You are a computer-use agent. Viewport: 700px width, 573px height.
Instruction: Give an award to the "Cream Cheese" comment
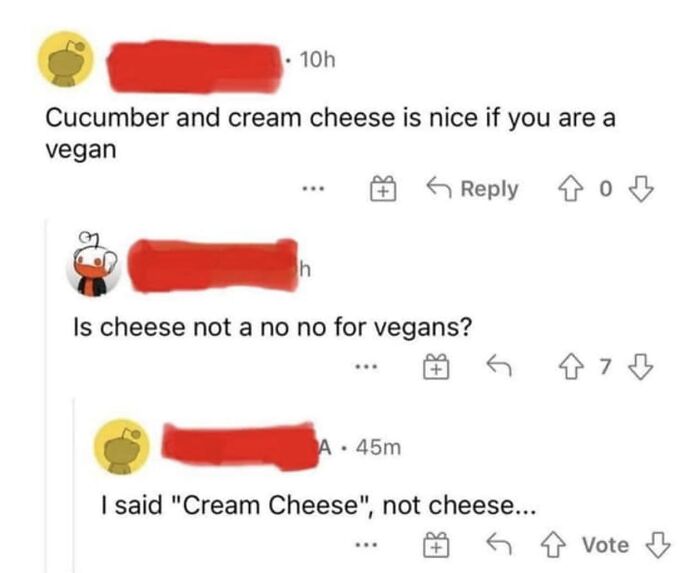point(437,544)
